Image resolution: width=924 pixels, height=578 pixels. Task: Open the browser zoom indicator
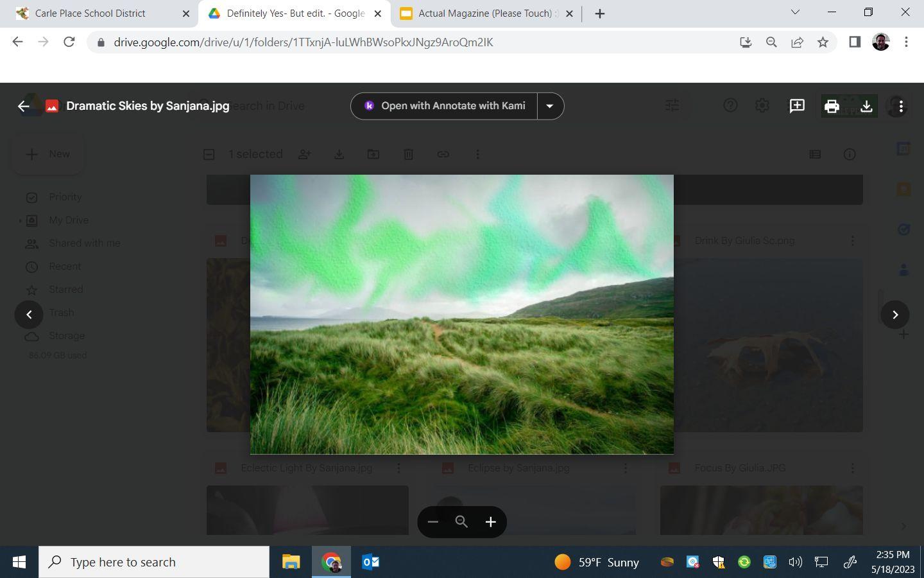pos(771,42)
